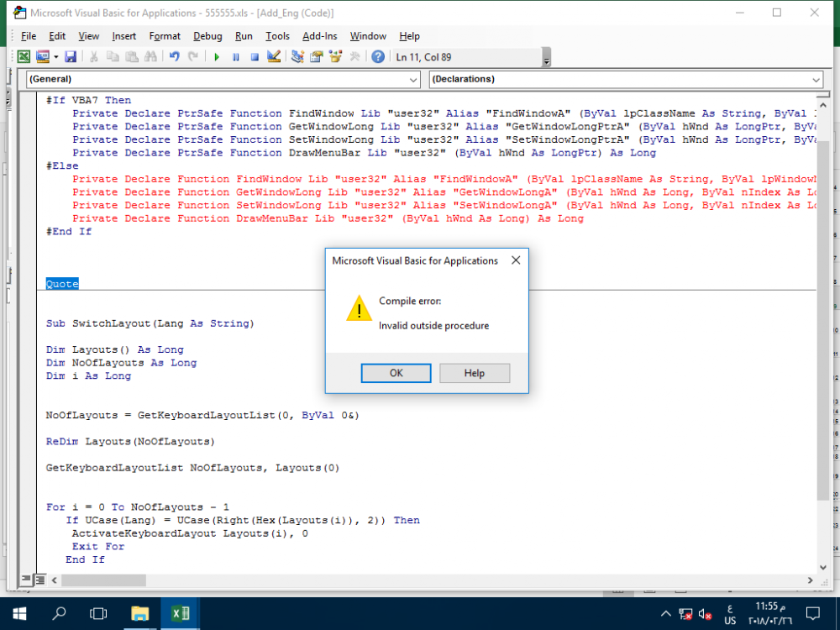The width and height of the screenshot is (840, 630).
Task: Open the Object Browser toolbar icon
Action: pos(336,57)
